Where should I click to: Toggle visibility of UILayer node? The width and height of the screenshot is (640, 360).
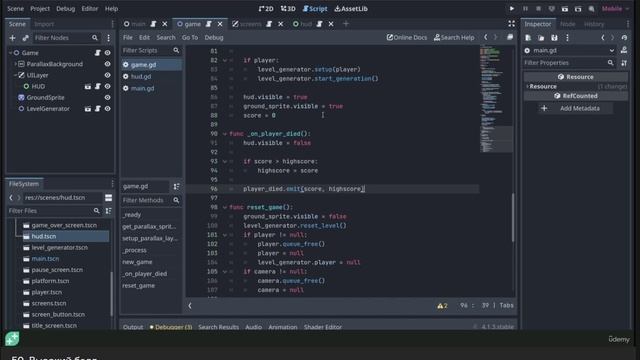point(107,75)
